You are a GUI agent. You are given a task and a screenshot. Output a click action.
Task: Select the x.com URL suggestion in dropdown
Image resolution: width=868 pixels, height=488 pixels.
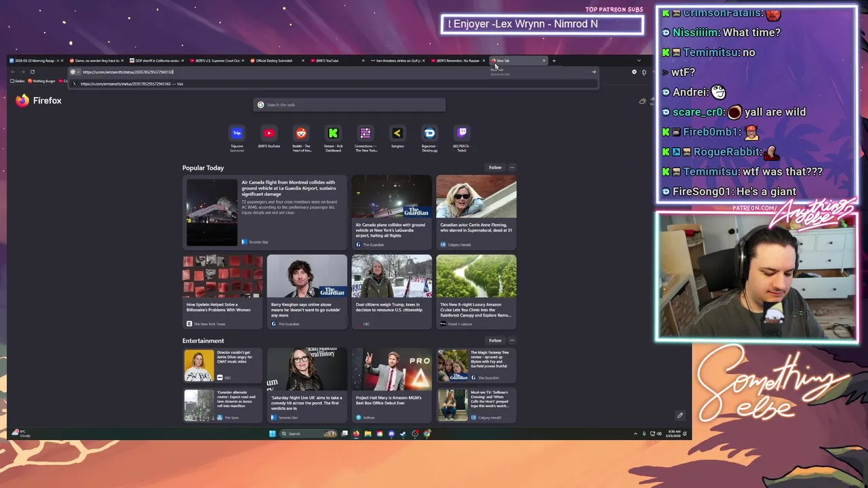click(335, 84)
